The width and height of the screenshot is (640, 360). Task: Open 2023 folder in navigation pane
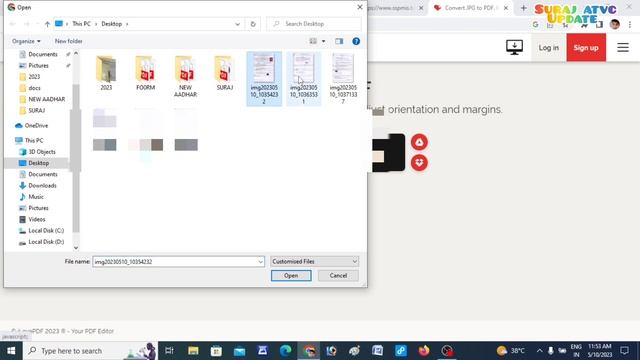coord(34,77)
